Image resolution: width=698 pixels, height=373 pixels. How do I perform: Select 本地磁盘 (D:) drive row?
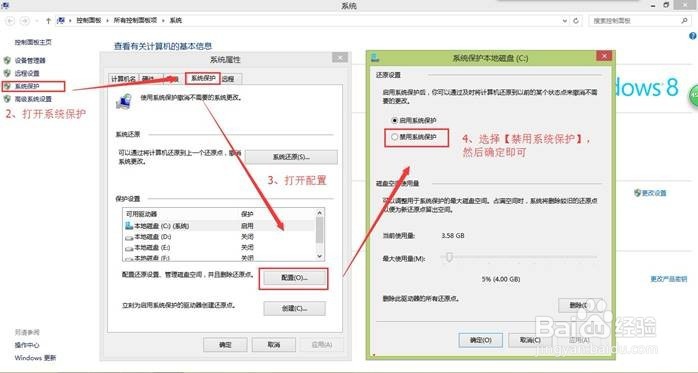tap(219, 237)
